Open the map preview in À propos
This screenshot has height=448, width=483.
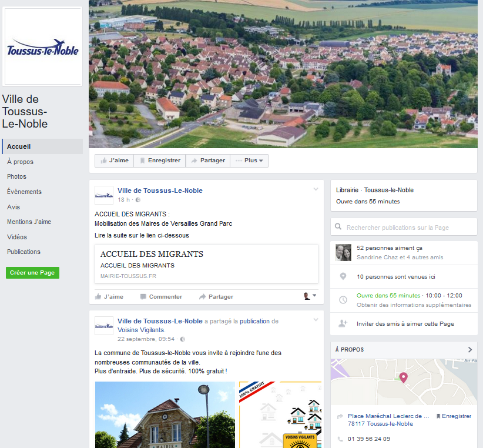(x=404, y=382)
